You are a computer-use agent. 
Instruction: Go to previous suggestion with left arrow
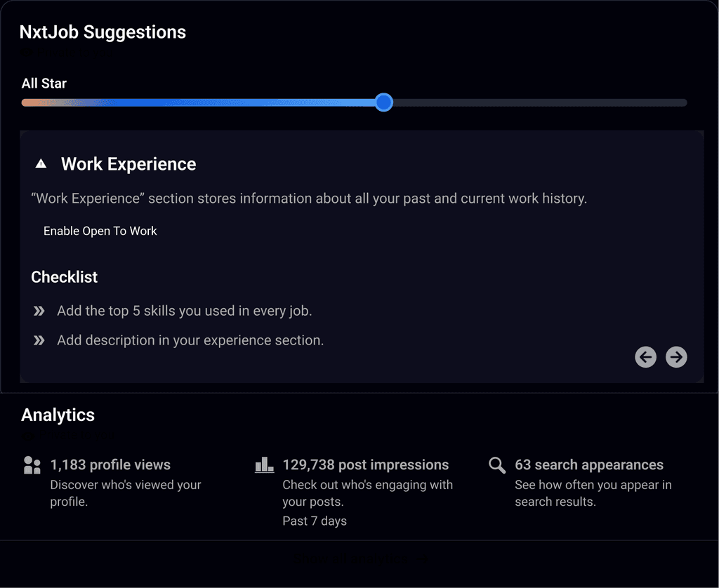[x=645, y=357]
